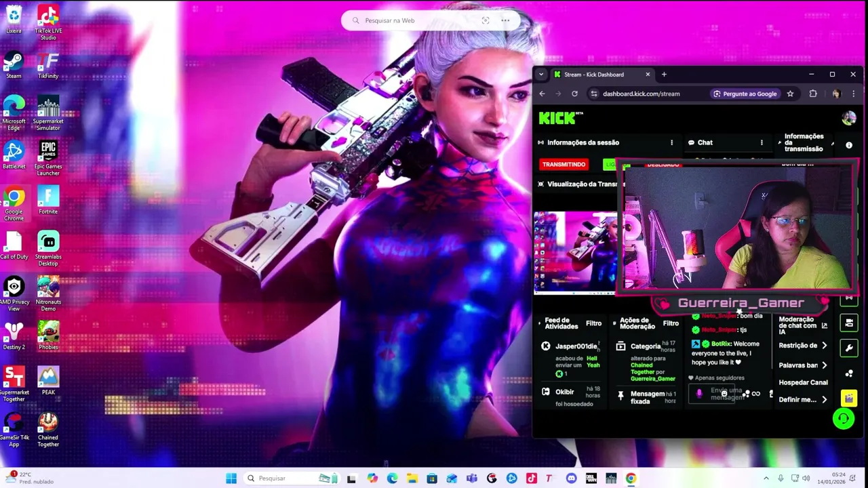Open the Steam desktop shortcut
The height and width of the screenshot is (488, 868).
14,66
